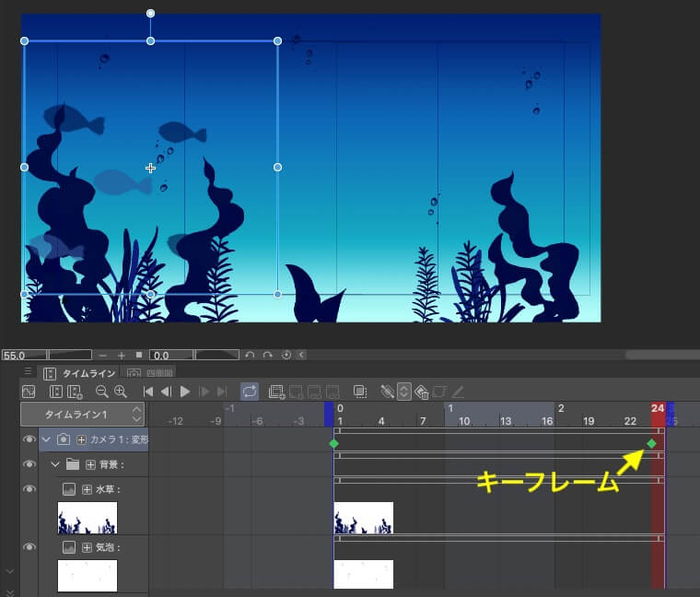Image resolution: width=700 pixels, height=597 pixels.
Task: Hide the 水草 layer
Action: pyautogui.click(x=29, y=489)
